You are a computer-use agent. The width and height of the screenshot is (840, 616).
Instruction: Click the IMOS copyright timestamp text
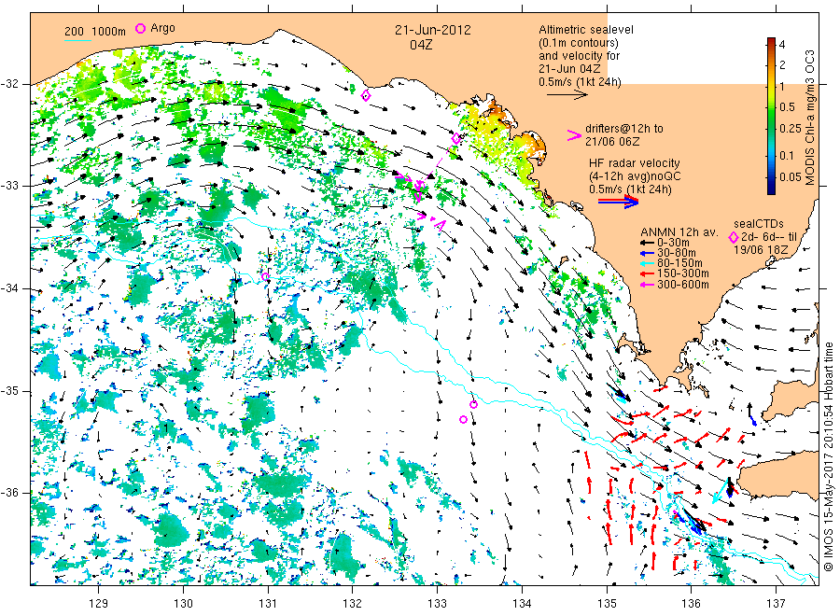coord(829,456)
